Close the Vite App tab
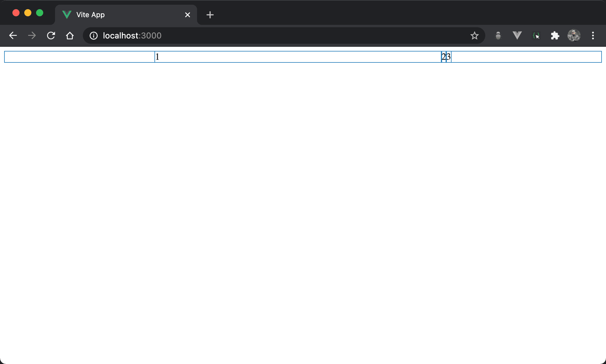Screen dimensions: 606x364 point(188,15)
